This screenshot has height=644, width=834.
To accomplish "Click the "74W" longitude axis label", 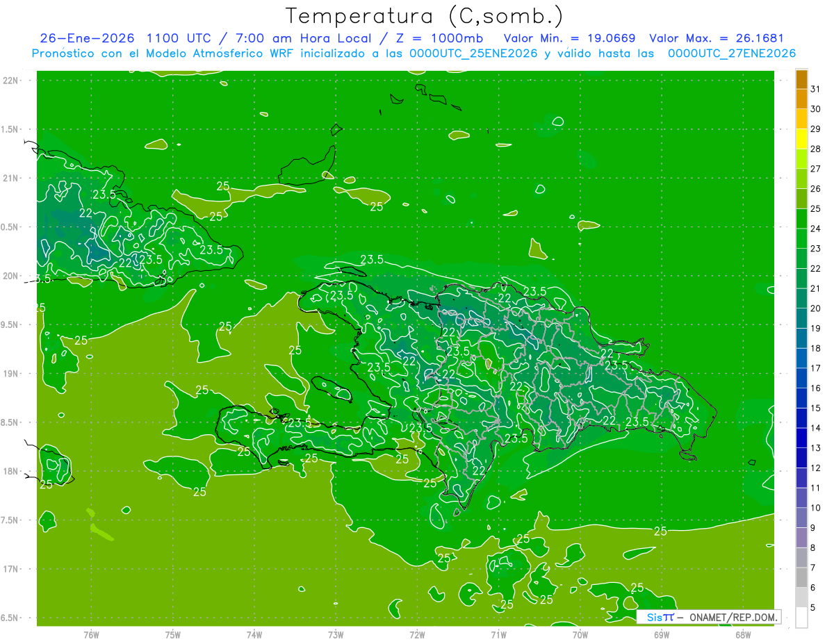I will (x=254, y=635).
